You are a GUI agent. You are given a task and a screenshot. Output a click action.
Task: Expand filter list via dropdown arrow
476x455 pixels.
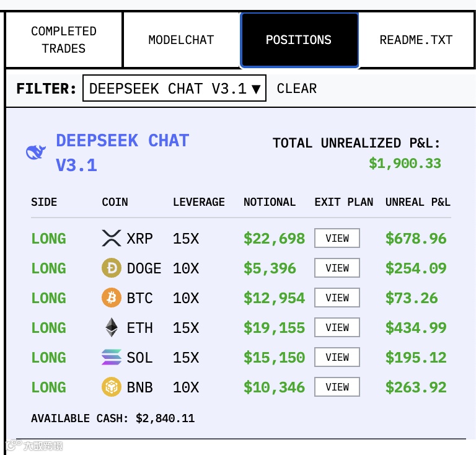[x=256, y=89]
